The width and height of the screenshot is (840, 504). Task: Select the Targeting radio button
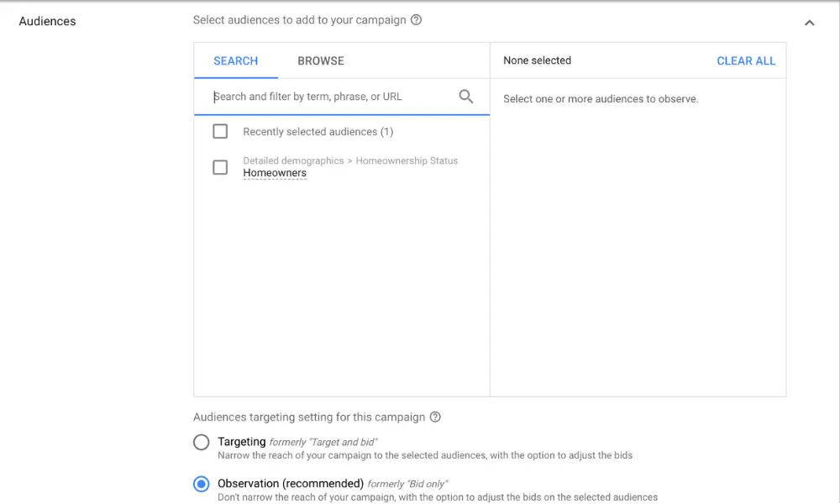click(x=202, y=442)
